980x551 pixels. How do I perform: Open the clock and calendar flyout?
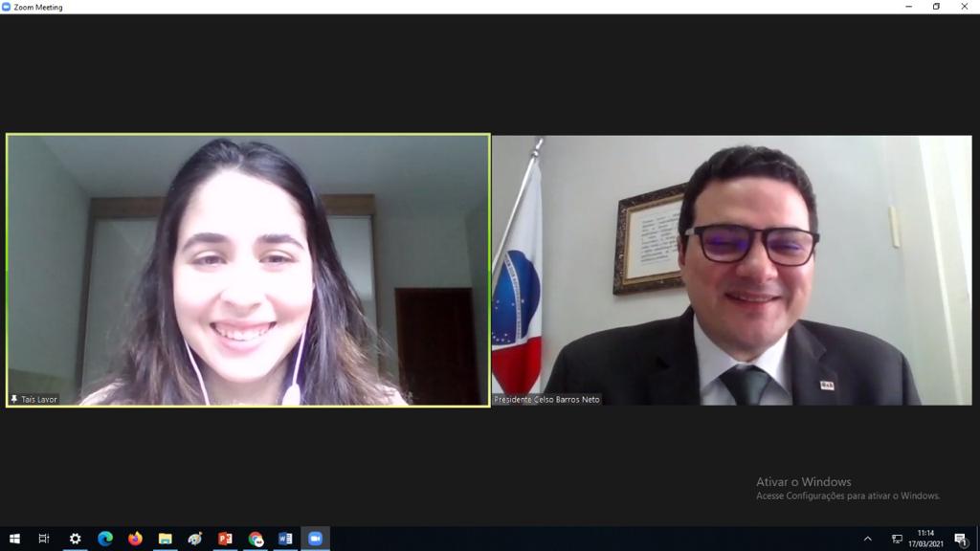(925, 539)
